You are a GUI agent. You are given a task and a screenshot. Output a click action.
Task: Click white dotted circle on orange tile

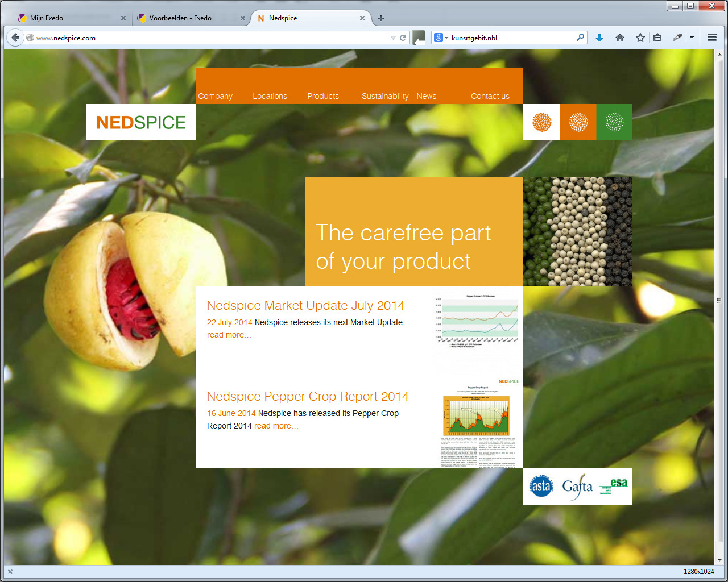click(x=578, y=122)
